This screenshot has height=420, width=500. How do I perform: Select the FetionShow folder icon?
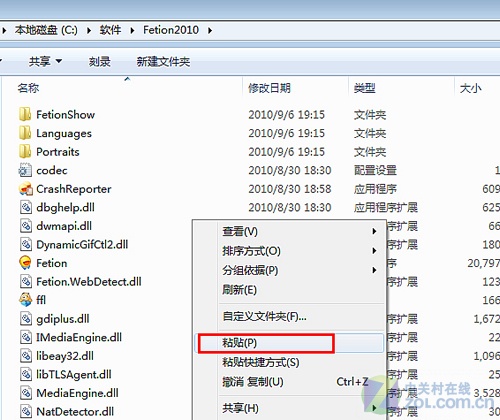click(25, 114)
